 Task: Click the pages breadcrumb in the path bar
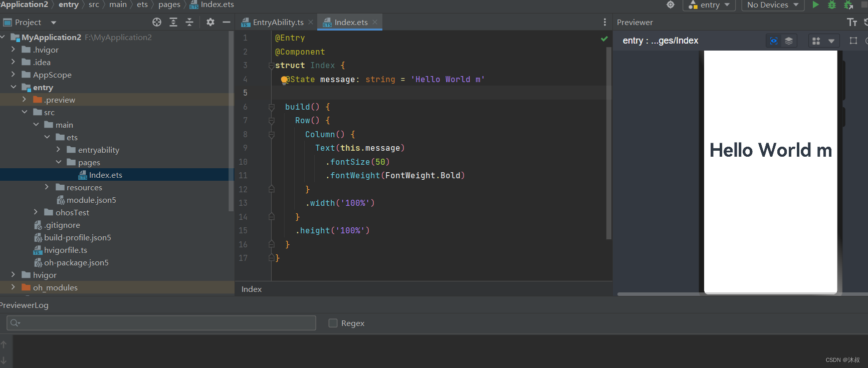(x=169, y=5)
